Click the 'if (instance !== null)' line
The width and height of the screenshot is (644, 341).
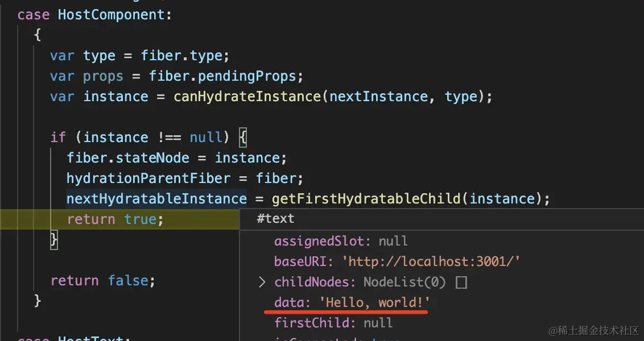tap(148, 138)
